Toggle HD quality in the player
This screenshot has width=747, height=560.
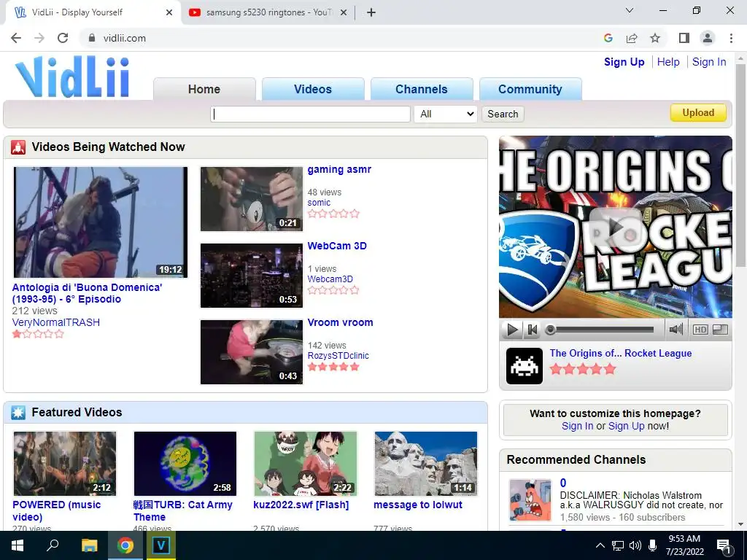tap(700, 330)
